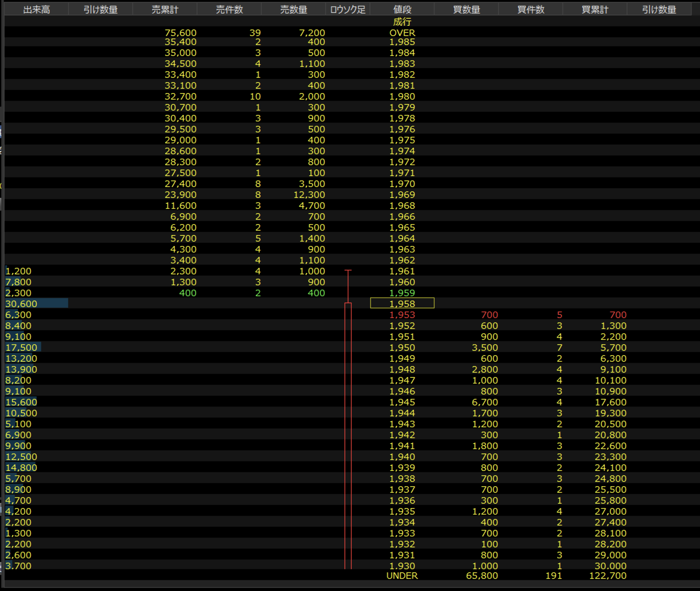This screenshot has height=591, width=700.
Task: Click the UNDER price row
Action: pyautogui.click(x=402, y=576)
